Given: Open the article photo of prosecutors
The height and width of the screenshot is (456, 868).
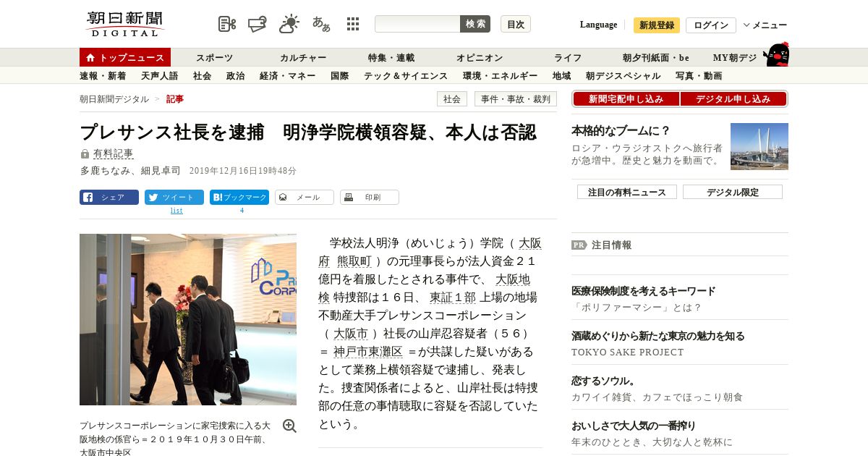Looking at the screenshot, I should click(188, 319).
